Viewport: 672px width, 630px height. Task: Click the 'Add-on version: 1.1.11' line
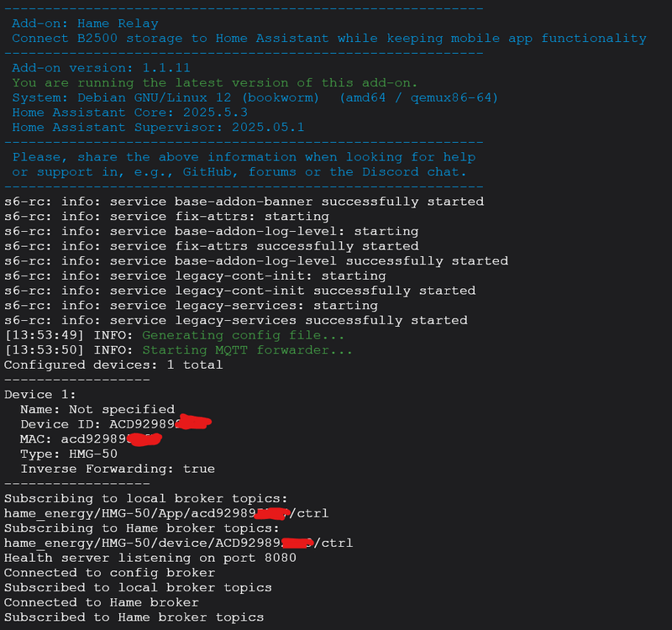101,68
